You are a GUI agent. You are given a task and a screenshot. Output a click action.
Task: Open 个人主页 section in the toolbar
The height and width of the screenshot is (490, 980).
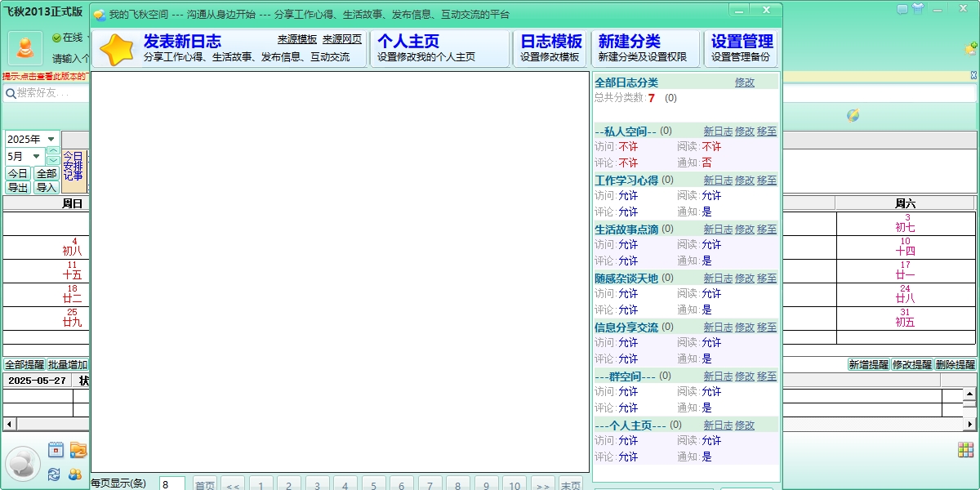click(x=441, y=48)
